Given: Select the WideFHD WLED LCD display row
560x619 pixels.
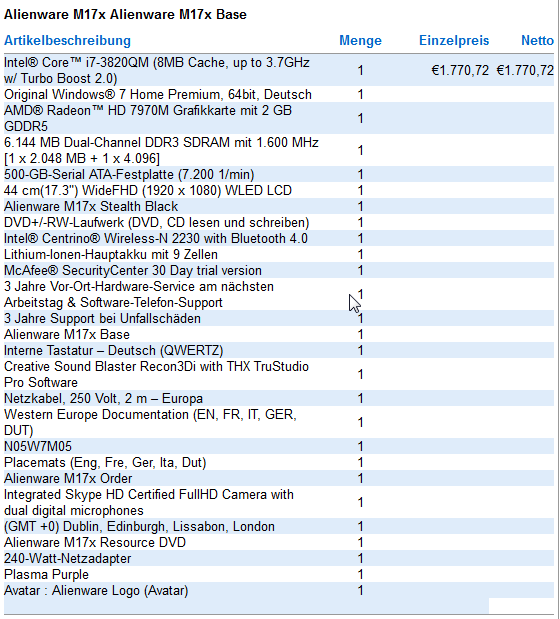Looking at the screenshot, I should tap(279, 190).
